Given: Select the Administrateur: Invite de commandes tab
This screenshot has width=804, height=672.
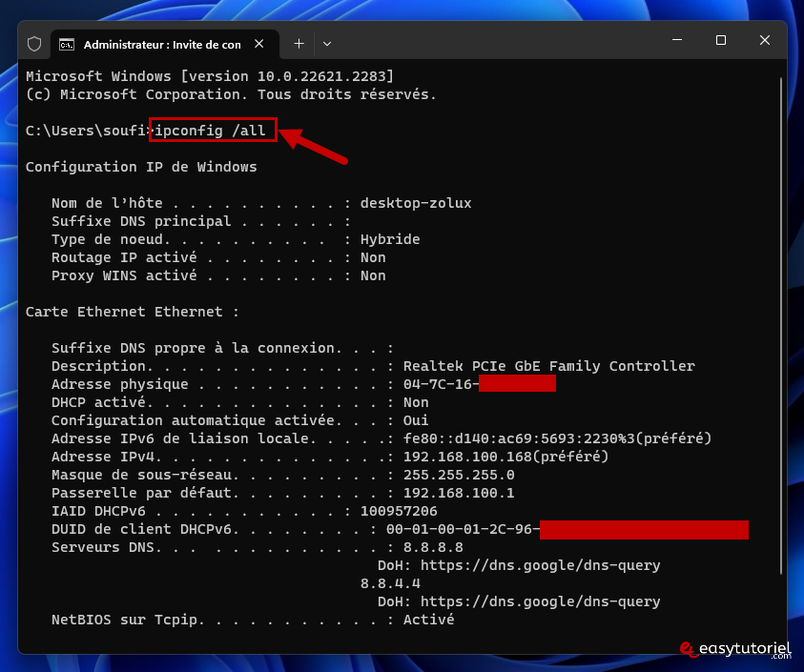Looking at the screenshot, I should (x=165, y=45).
